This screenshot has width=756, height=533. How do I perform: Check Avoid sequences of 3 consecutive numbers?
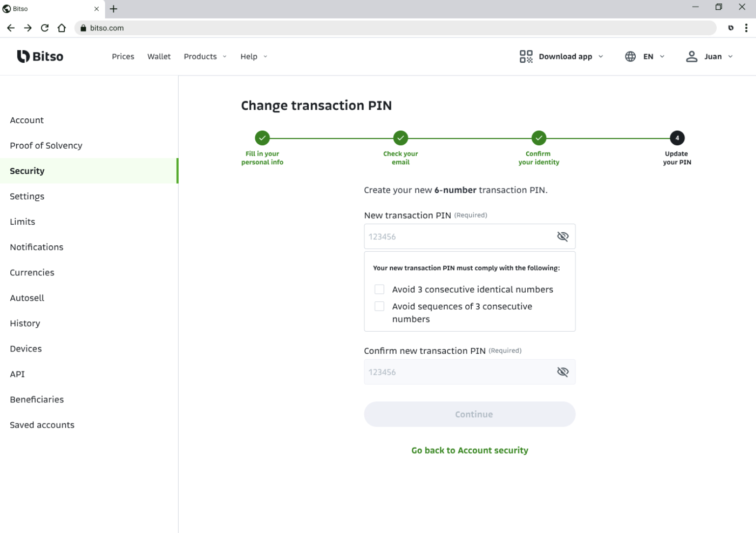(x=379, y=306)
